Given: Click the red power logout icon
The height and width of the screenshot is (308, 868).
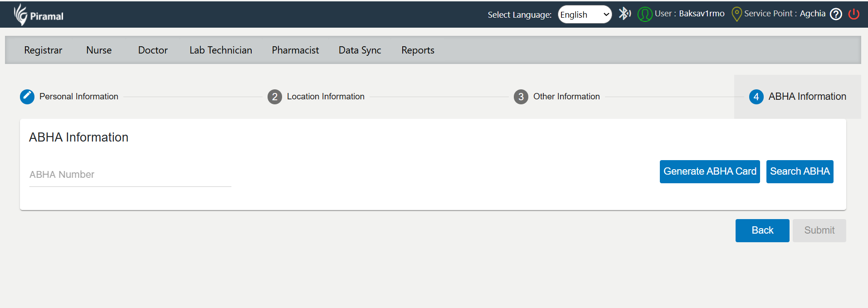Looking at the screenshot, I should 854,14.
